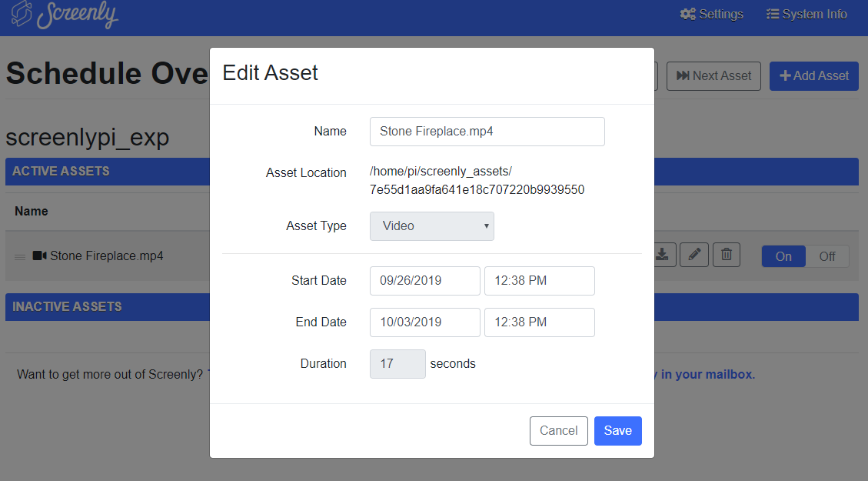Open the Asset Type dropdown

pos(431,225)
